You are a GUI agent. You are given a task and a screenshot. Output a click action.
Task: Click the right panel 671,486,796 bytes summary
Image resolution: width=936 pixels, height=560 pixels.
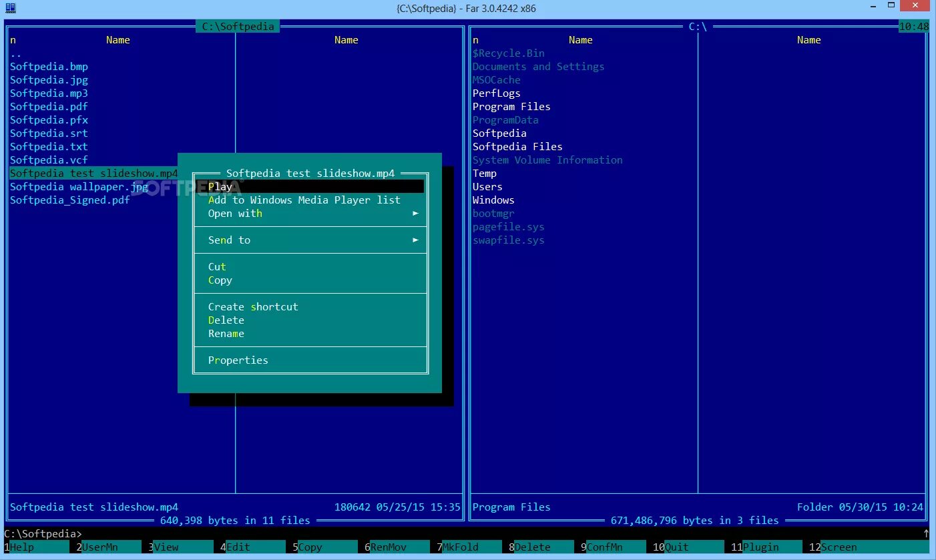click(x=694, y=521)
